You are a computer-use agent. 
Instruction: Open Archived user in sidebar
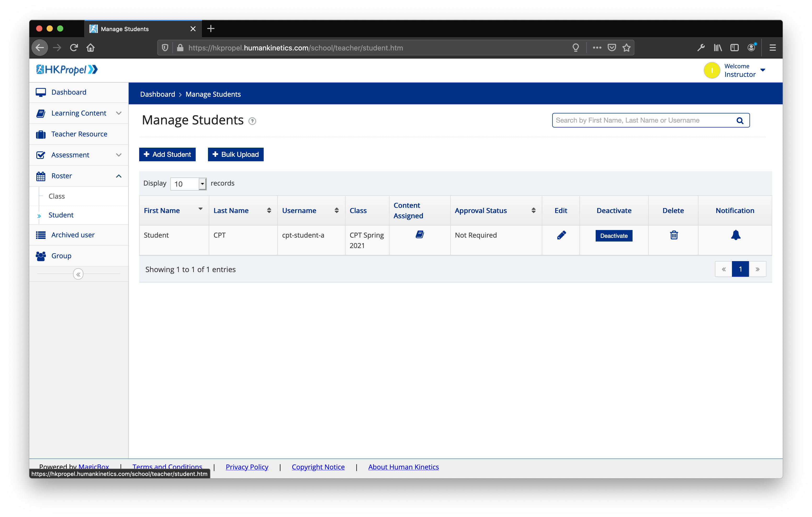point(73,235)
